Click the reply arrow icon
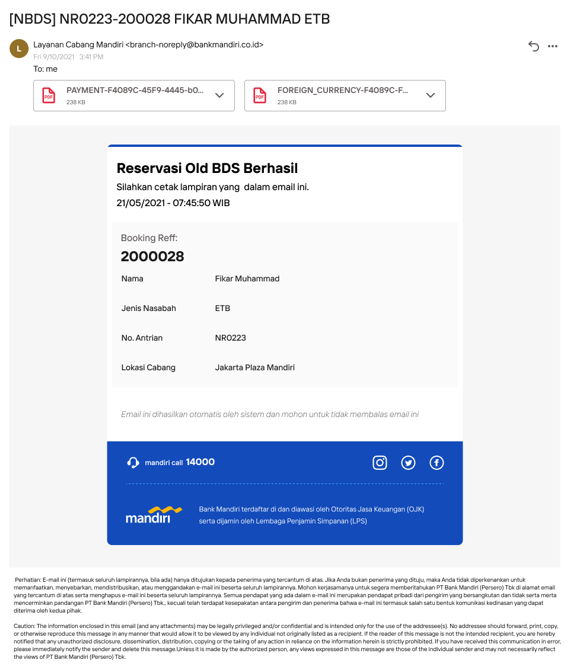The height and width of the screenshot is (672, 574). [533, 46]
